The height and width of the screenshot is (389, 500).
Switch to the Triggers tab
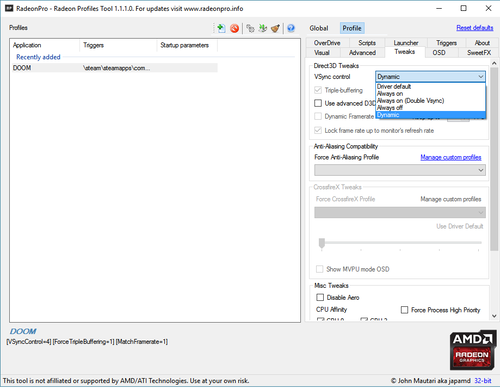coord(446,43)
